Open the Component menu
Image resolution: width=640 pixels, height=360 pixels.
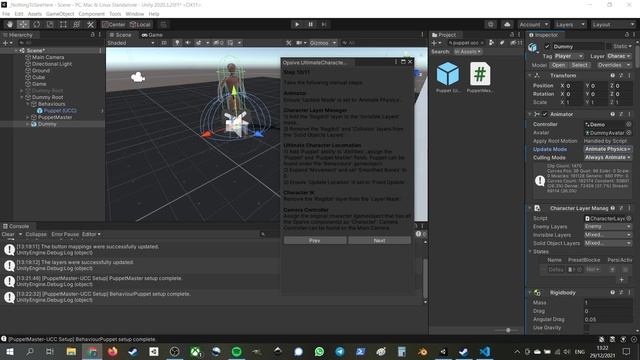(x=91, y=14)
